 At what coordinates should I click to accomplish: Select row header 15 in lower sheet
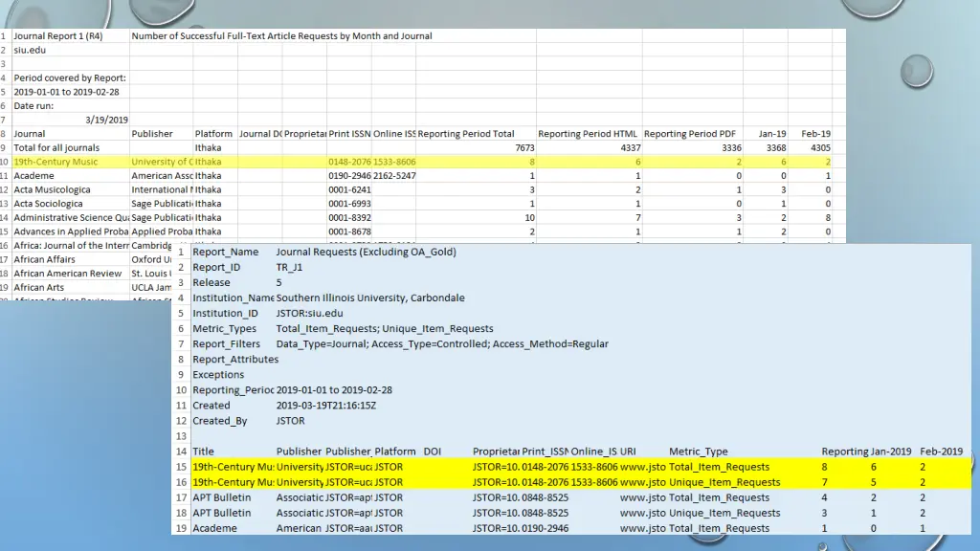[181, 467]
